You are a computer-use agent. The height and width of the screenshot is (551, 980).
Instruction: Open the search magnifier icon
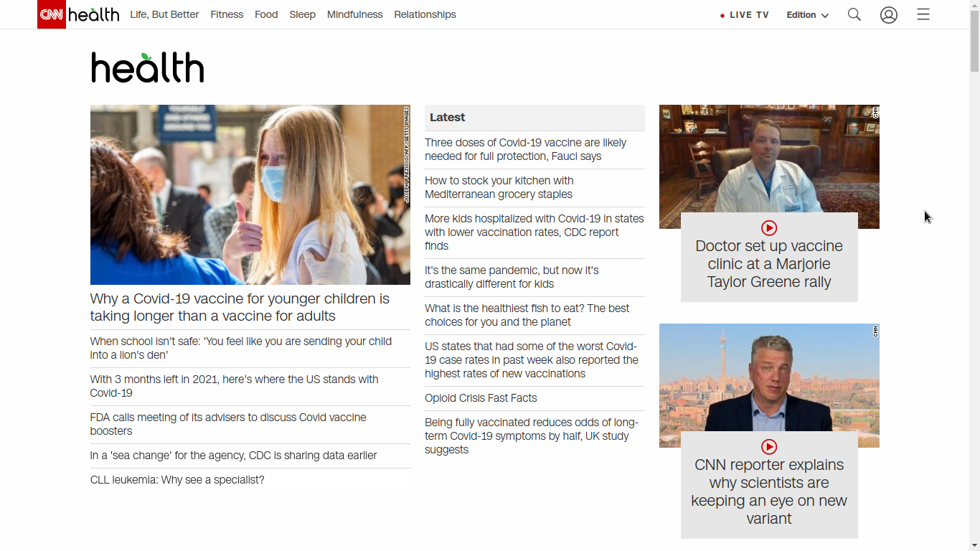[854, 14]
